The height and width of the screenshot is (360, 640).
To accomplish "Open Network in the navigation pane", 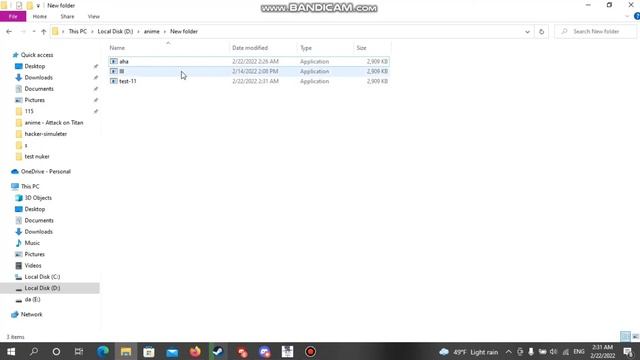I will pyautogui.click(x=31, y=314).
